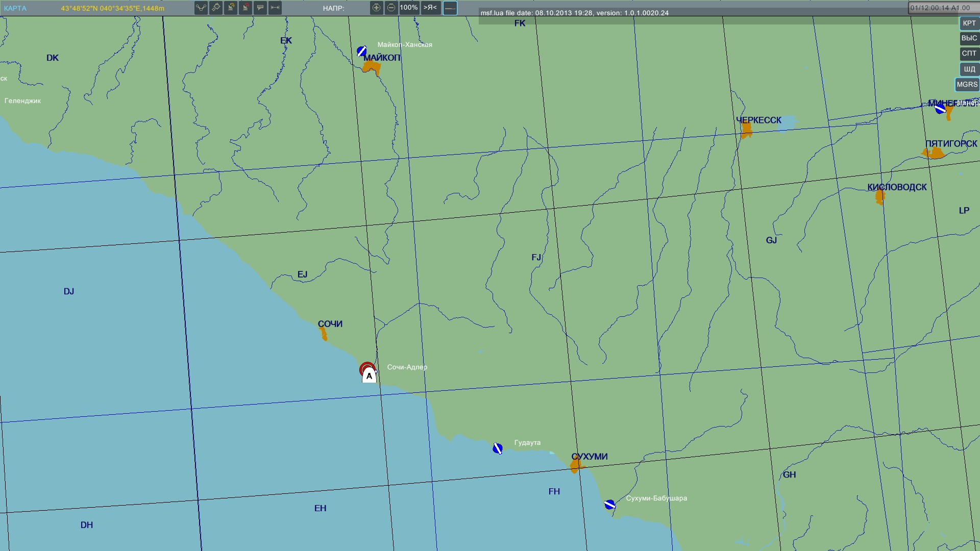Click the Сухуми-Бабушара airfield icon
This screenshot has height=551, width=980.
coord(609,505)
